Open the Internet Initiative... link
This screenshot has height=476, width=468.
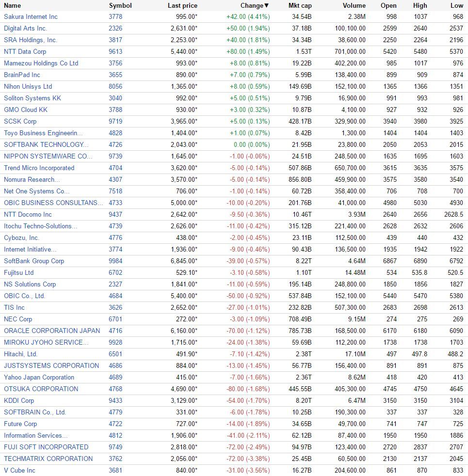(x=30, y=249)
